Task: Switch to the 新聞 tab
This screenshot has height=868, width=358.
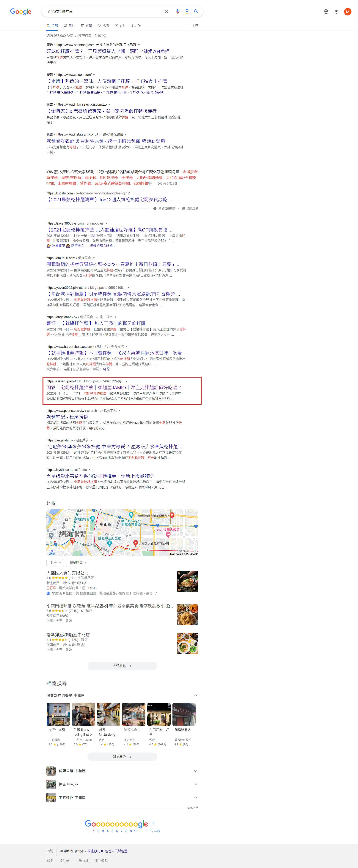Action: [x=86, y=26]
